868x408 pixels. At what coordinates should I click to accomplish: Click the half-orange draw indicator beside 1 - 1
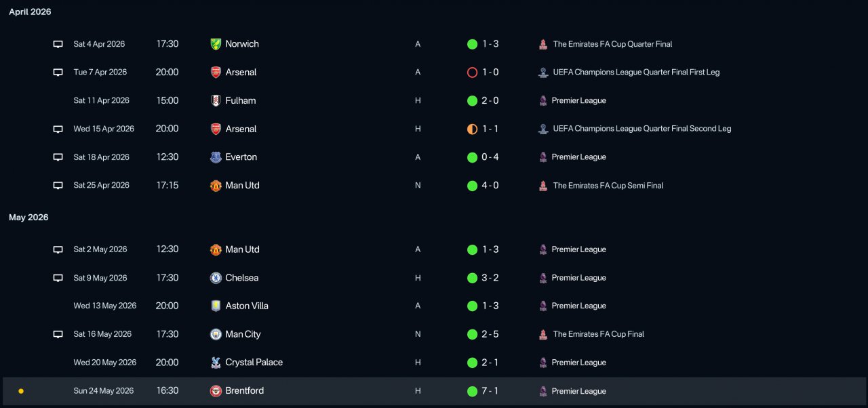pyautogui.click(x=472, y=129)
